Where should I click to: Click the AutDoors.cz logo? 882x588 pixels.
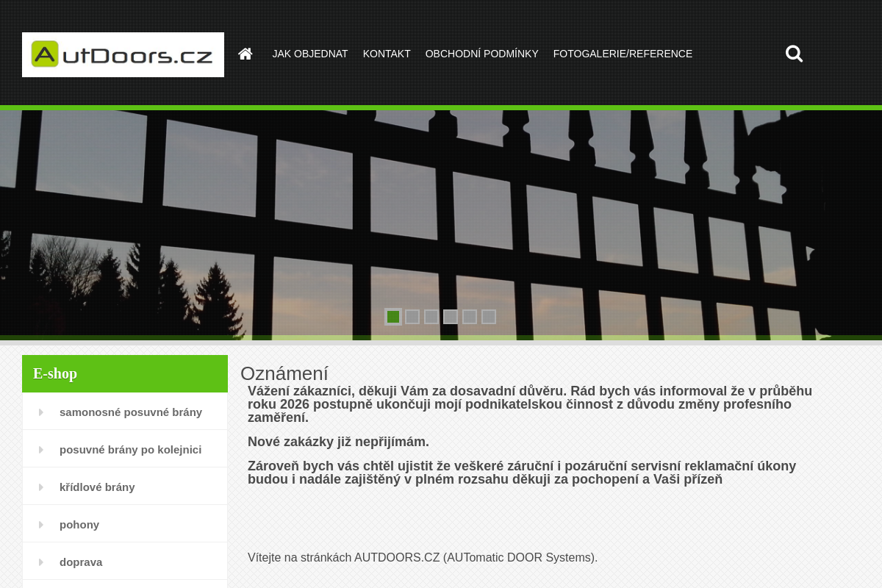[123, 54]
